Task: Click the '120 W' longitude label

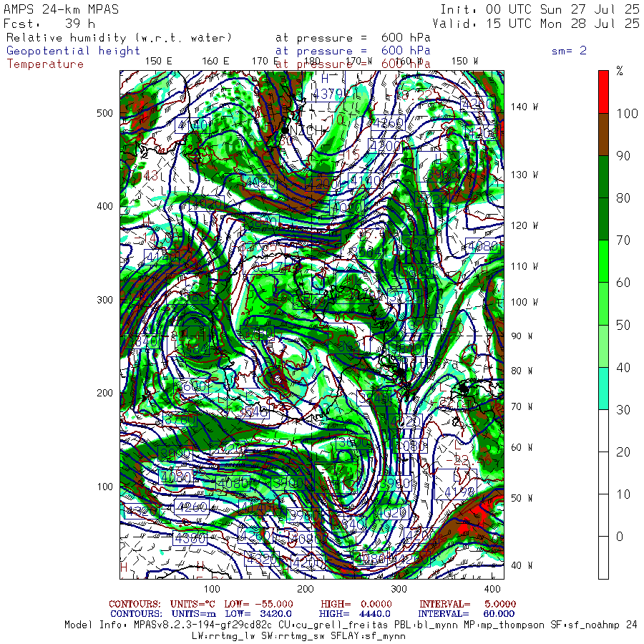Action: (524, 225)
